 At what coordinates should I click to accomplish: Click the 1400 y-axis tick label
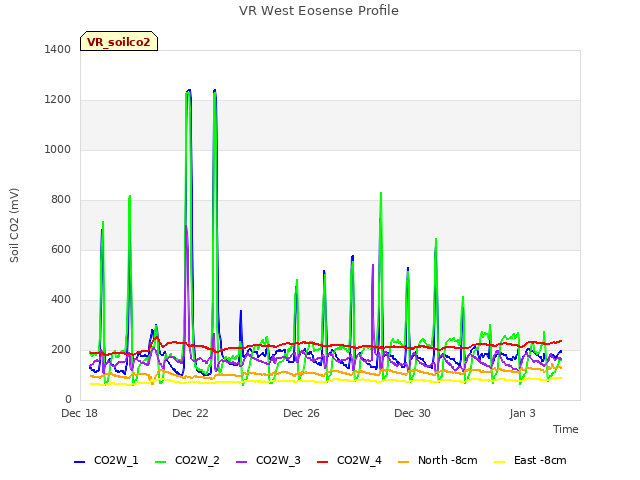pos(58,49)
